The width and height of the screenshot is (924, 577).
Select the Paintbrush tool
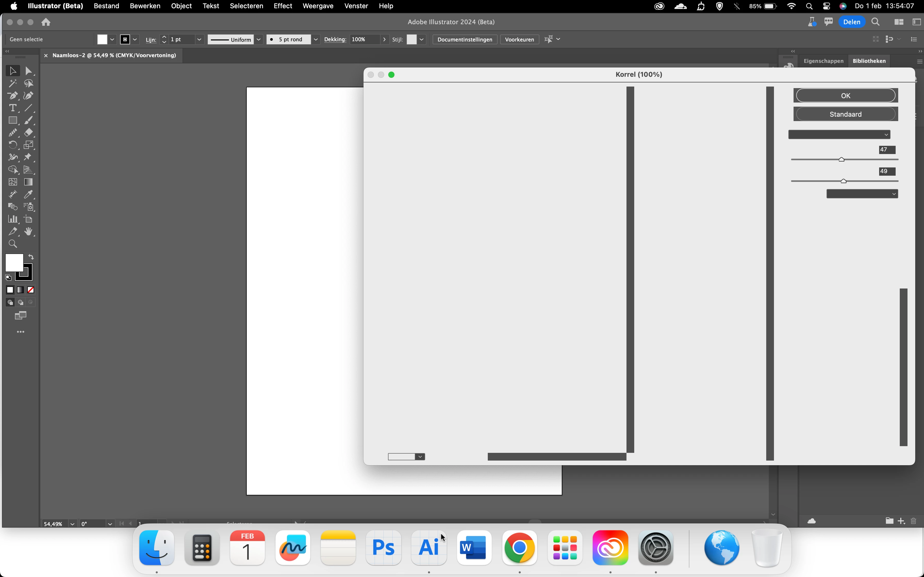(28, 120)
